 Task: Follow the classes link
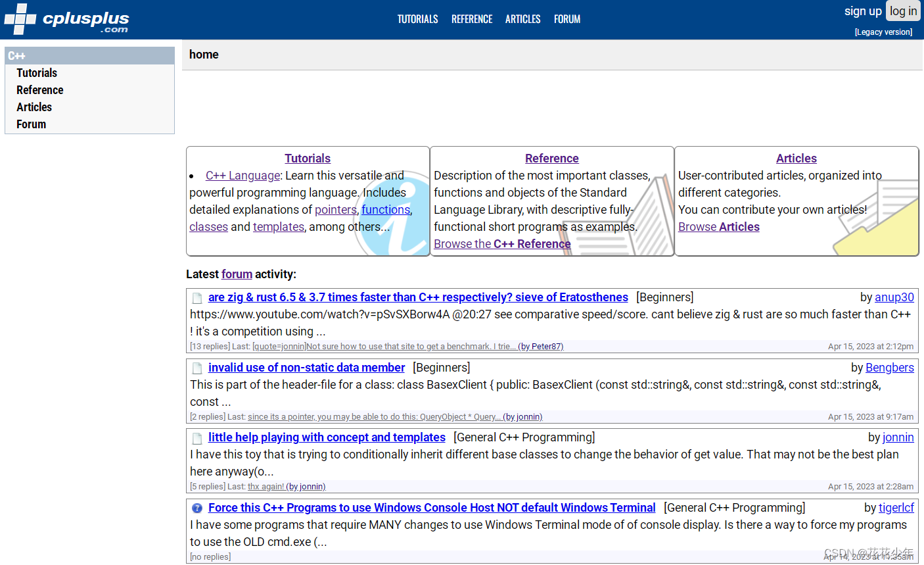click(209, 227)
